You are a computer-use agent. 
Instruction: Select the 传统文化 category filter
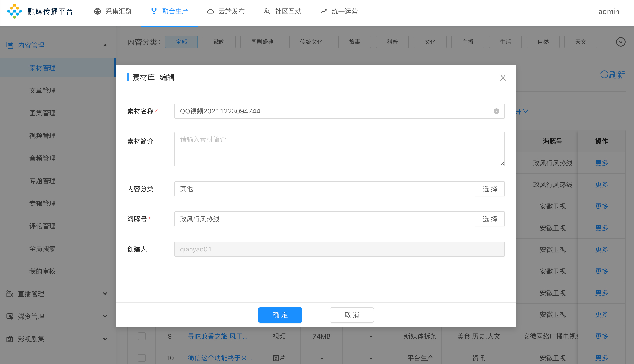point(311,42)
